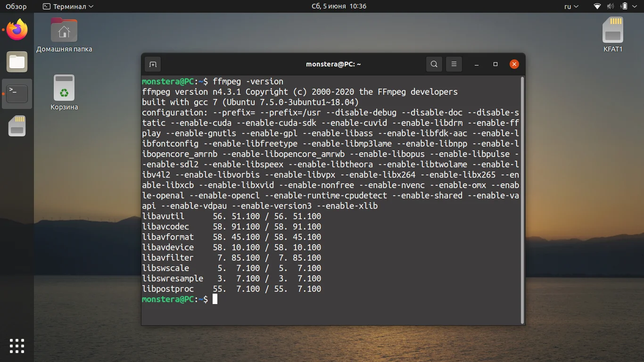Click the removable disk icon in the dock

pyautogui.click(x=17, y=126)
